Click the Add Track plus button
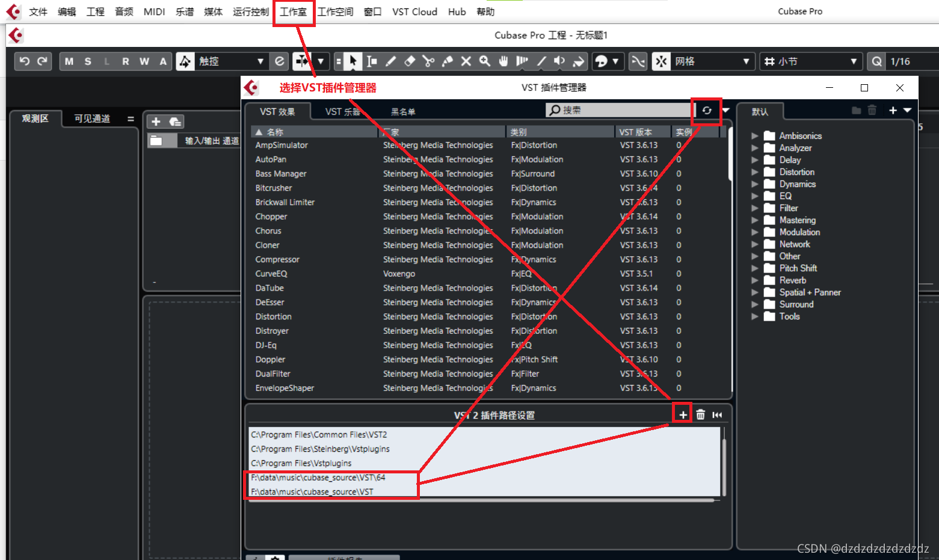The width and height of the screenshot is (939, 560). coord(156,122)
